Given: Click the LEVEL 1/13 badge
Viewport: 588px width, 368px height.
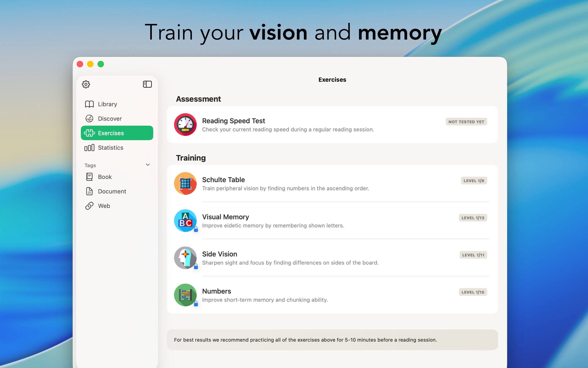Looking at the screenshot, I should 473,218.
